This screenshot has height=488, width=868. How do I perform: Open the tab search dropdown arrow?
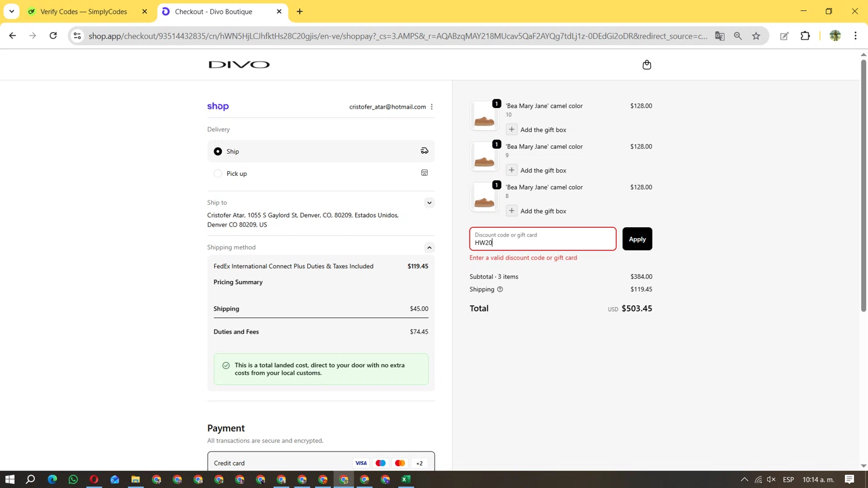[x=12, y=12]
